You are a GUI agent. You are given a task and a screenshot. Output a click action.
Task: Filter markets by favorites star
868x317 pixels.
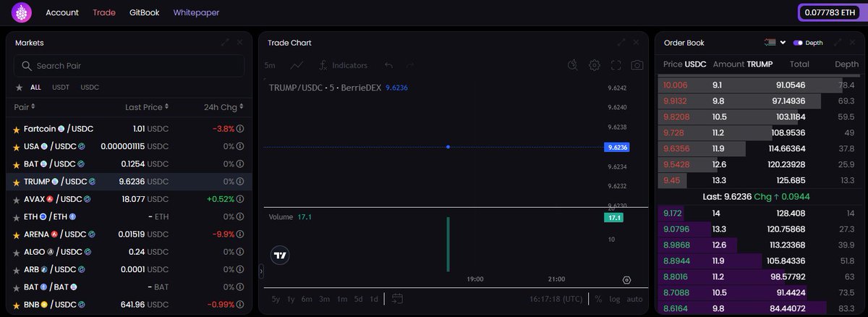point(19,88)
